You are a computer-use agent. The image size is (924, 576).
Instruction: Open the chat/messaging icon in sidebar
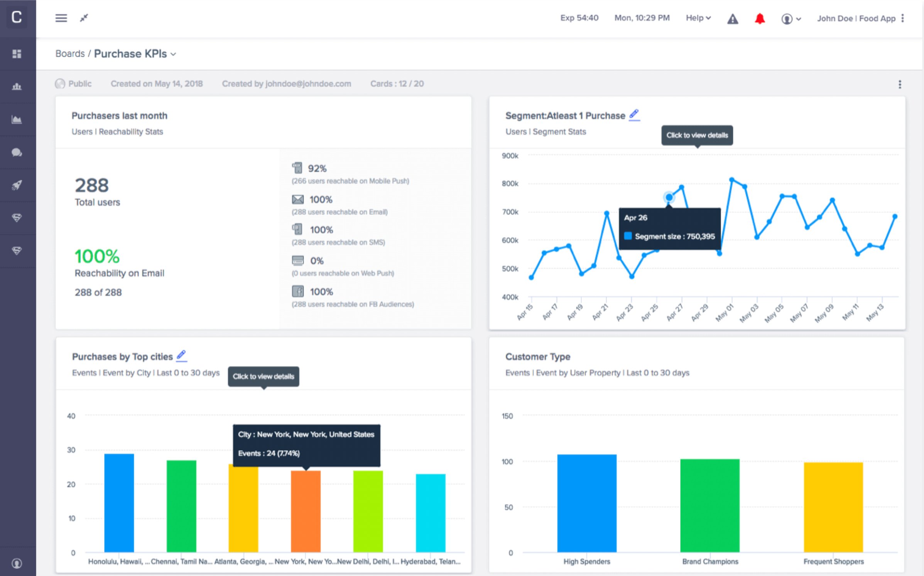tap(19, 152)
